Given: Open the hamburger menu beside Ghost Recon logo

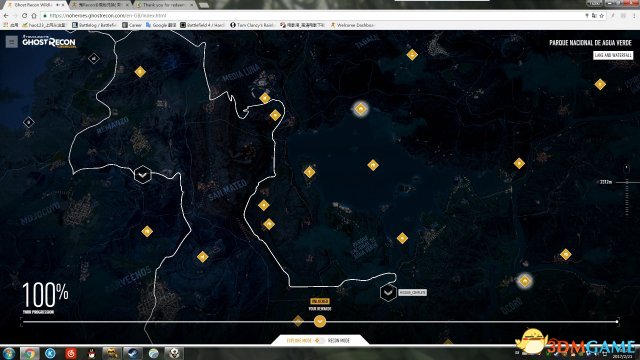Looking at the screenshot, I should [x=11, y=42].
